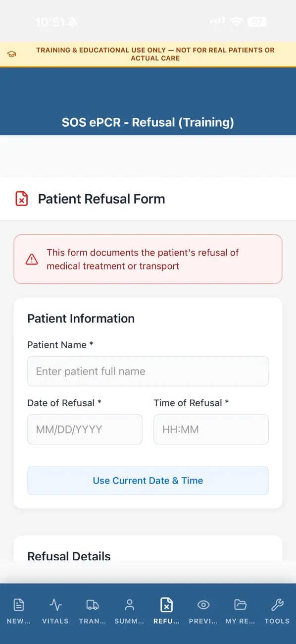Screen dimensions: 296x644
Task: Click the Time of Refusal field
Action: (211, 429)
